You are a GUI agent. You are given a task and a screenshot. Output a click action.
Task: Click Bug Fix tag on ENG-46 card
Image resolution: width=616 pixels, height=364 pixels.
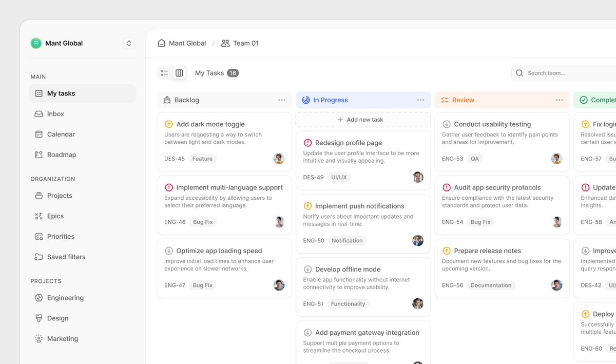[203, 222]
